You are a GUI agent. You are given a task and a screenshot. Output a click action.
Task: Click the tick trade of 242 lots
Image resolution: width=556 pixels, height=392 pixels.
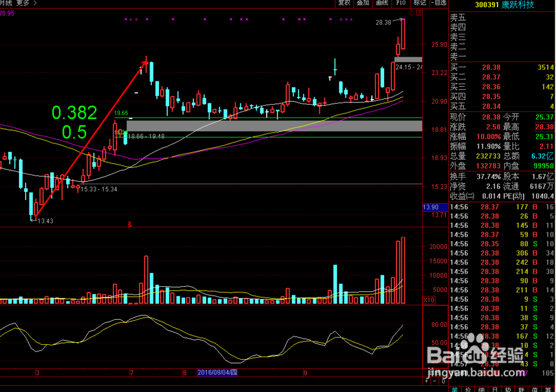522,262
